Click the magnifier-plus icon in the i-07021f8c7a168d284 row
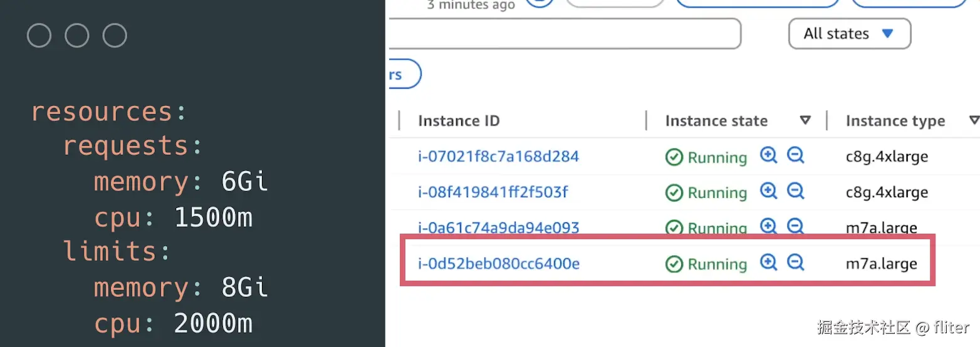This screenshot has height=347, width=980. (x=768, y=155)
